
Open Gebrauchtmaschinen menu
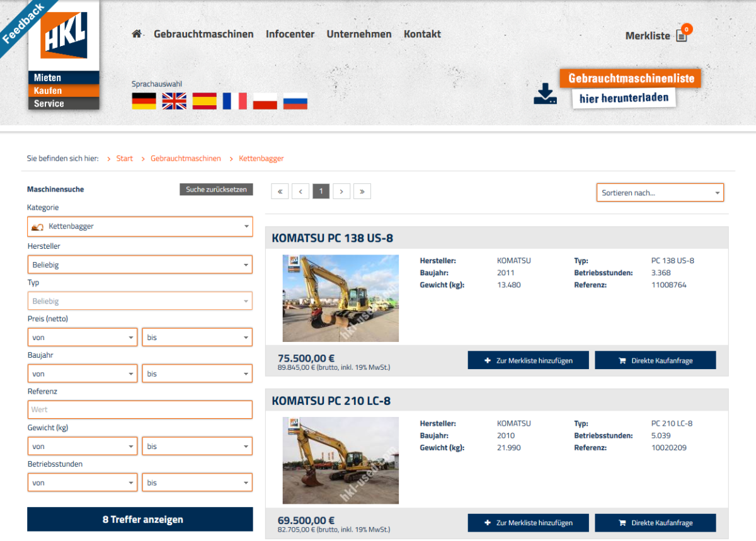coord(203,34)
